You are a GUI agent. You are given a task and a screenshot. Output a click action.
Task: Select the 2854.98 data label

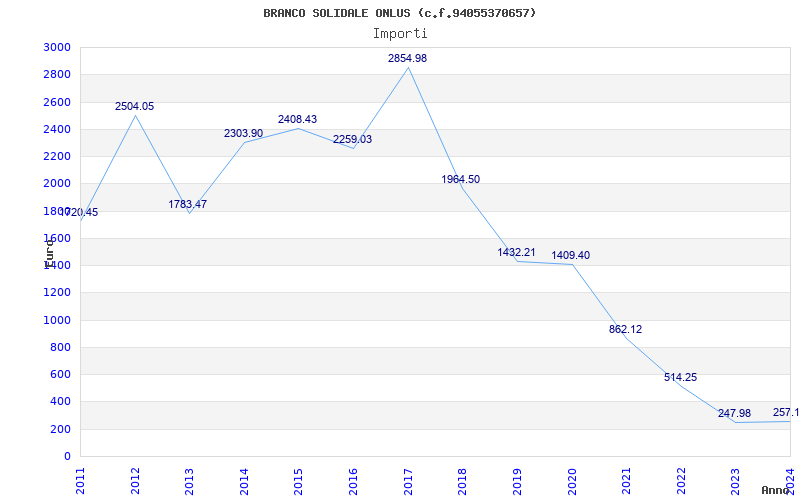point(407,58)
